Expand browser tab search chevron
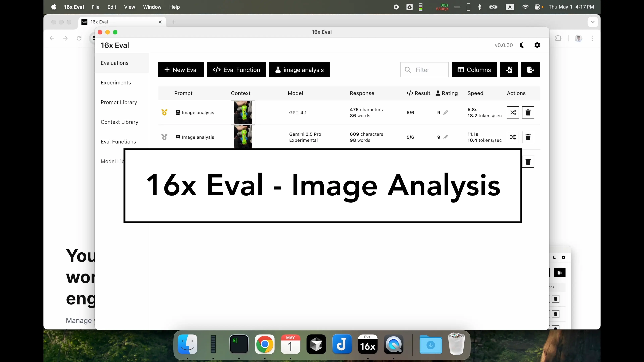 coord(593,22)
